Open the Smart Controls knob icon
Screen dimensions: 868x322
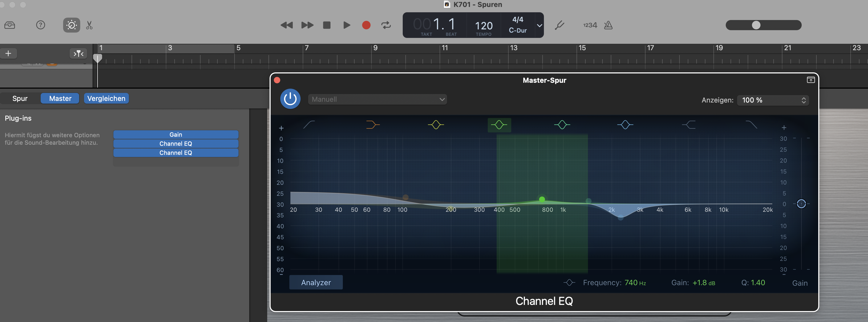click(71, 25)
